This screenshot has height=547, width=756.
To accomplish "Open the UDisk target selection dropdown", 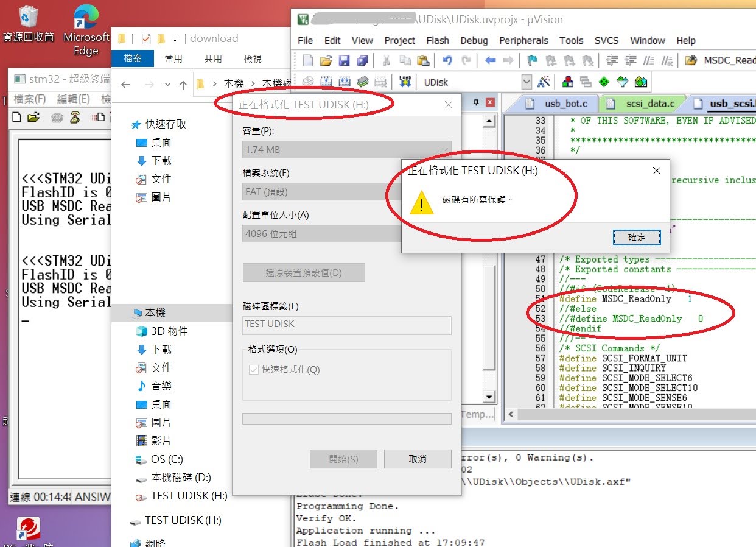I will point(526,81).
